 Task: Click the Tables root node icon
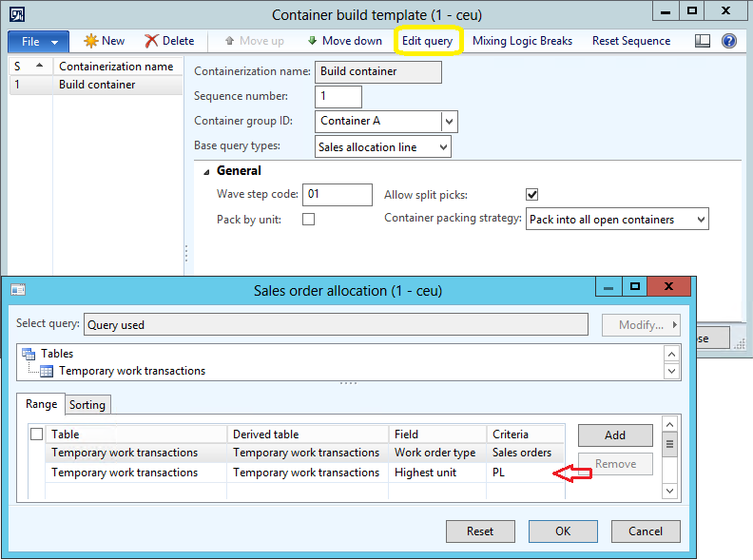(x=29, y=354)
